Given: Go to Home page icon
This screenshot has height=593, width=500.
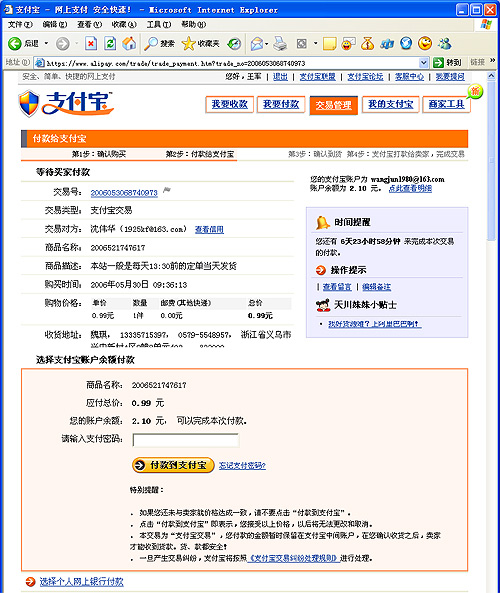Looking at the screenshot, I should point(129,43).
